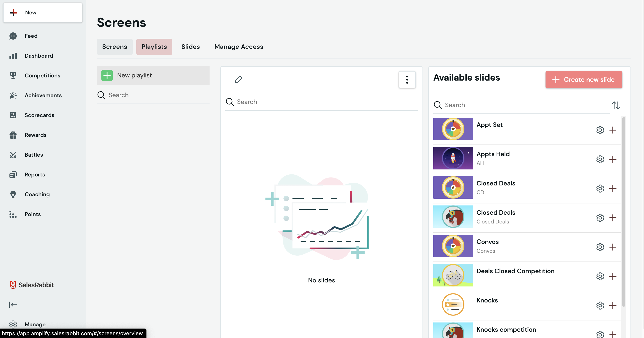Screen dimensions: 644x338
Task: Click the sort order arrows icon
Action: (x=616, y=105)
